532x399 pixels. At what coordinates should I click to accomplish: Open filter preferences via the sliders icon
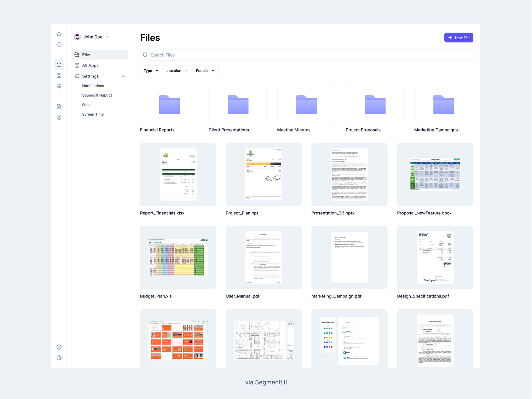coord(59,86)
